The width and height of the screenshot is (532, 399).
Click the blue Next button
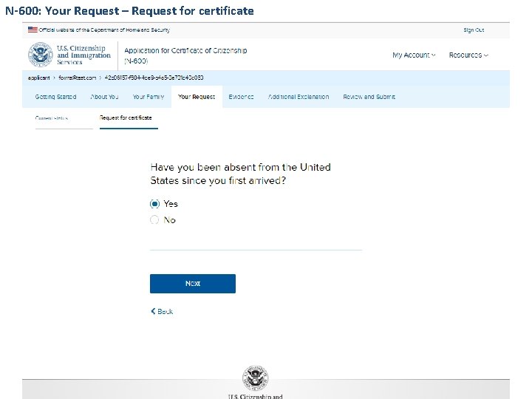(x=193, y=284)
